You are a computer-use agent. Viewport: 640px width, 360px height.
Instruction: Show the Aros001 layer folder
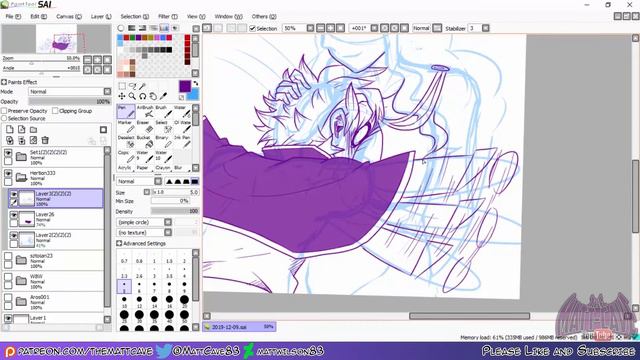pos(8,298)
